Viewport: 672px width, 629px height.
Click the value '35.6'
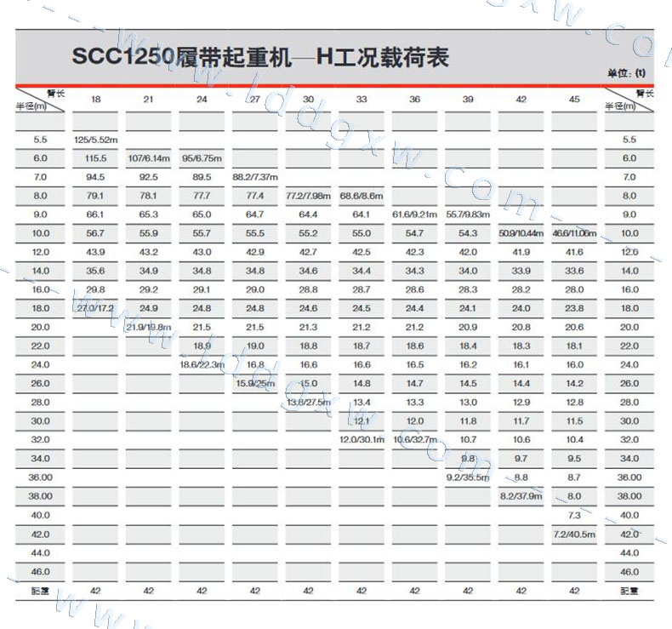tap(95, 271)
